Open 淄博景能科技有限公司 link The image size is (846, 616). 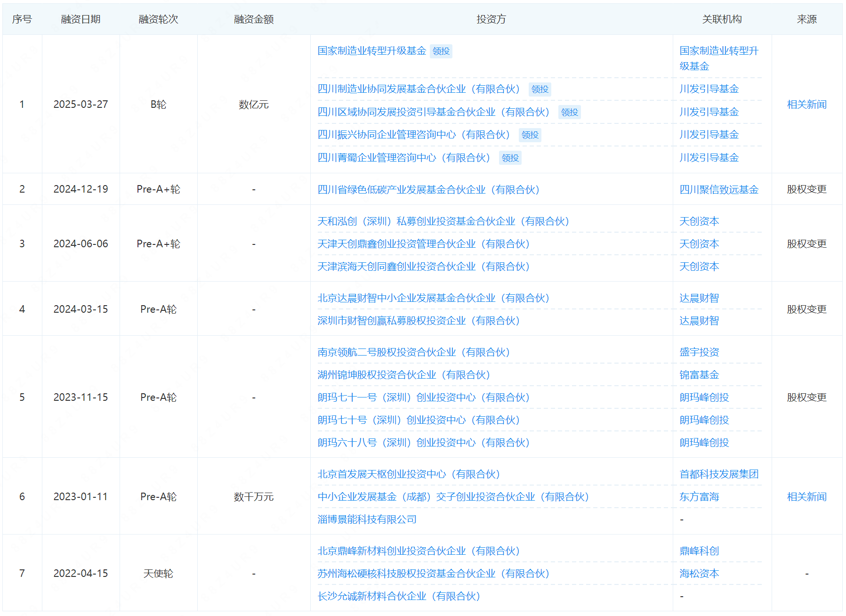point(367,519)
